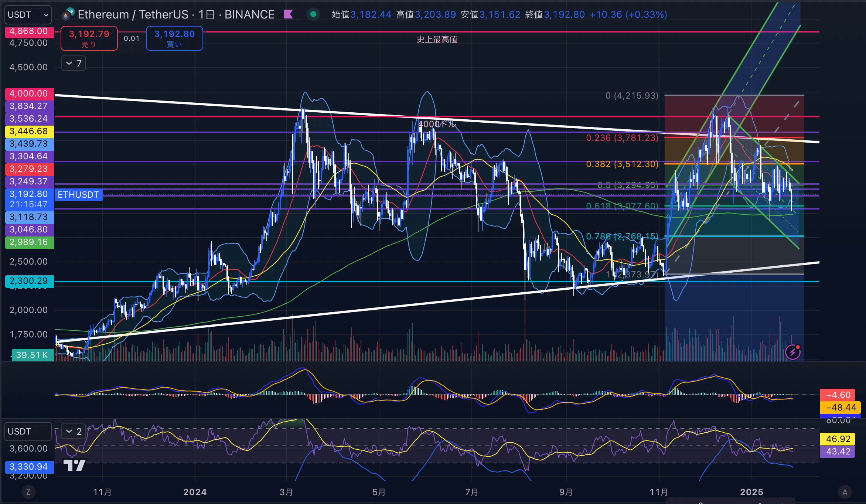Click the green 2,989.16 price label
The width and height of the screenshot is (866, 504).
(x=29, y=242)
